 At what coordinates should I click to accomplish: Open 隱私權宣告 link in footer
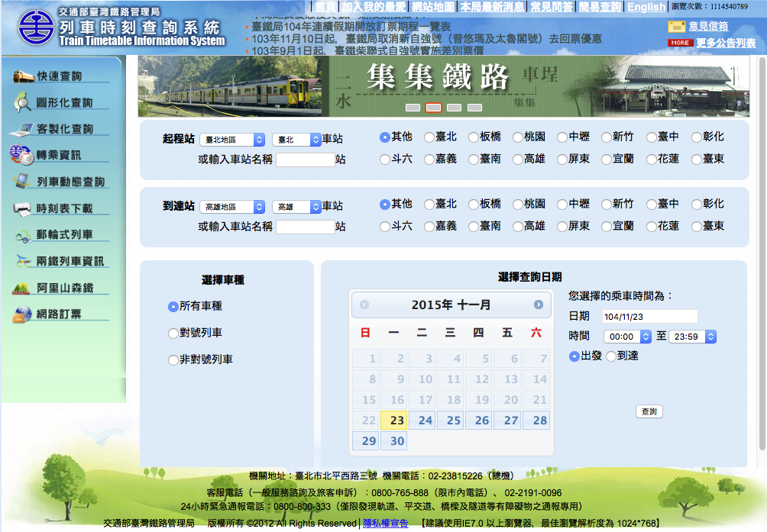click(386, 523)
